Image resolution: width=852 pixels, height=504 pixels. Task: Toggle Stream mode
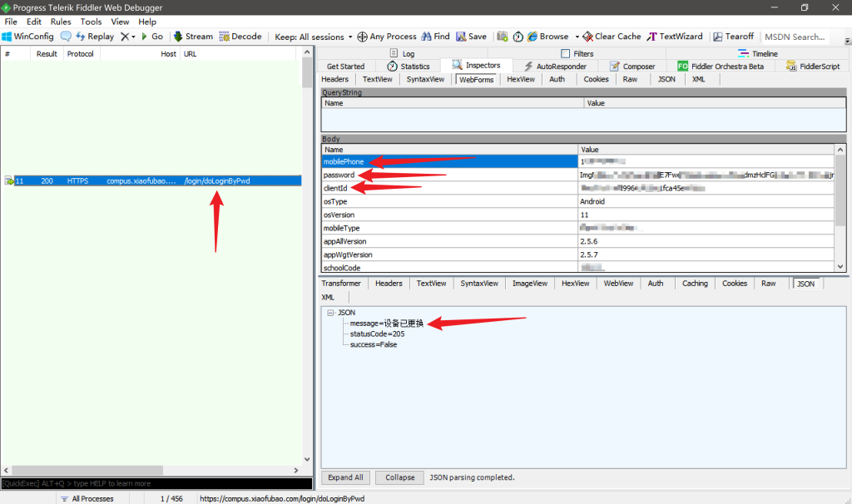pyautogui.click(x=193, y=37)
